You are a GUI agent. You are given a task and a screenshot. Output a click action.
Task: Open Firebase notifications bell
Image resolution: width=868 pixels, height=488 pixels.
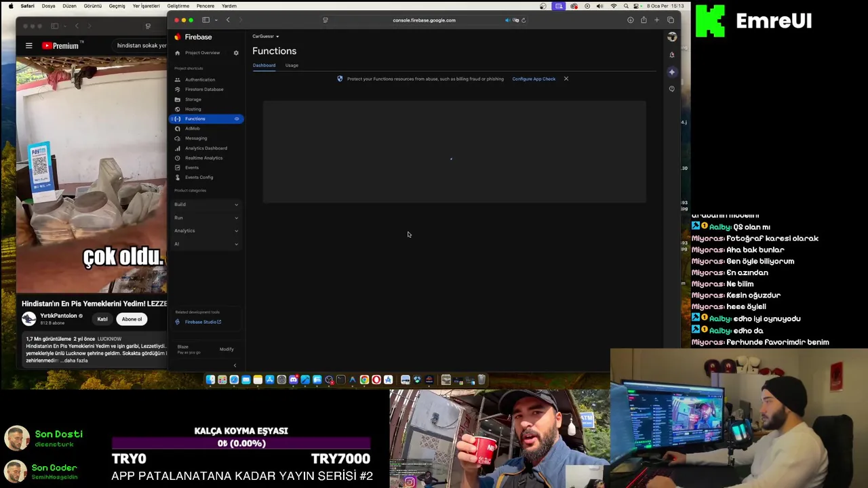tap(672, 55)
